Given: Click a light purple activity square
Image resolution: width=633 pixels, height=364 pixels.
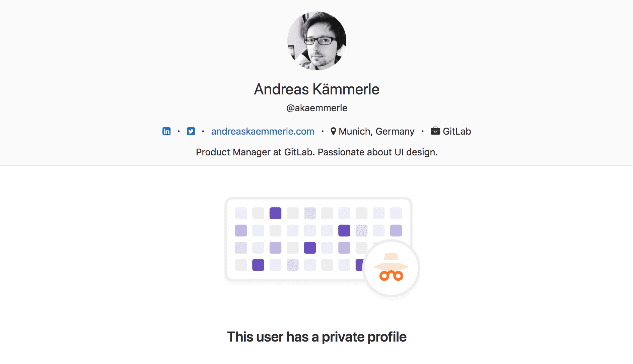Looking at the screenshot, I should 241,230.
